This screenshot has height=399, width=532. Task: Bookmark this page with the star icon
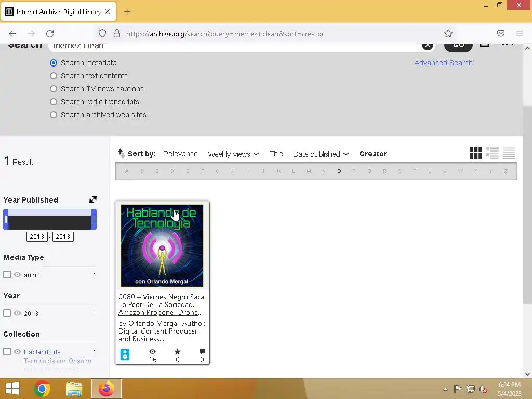tap(448, 33)
